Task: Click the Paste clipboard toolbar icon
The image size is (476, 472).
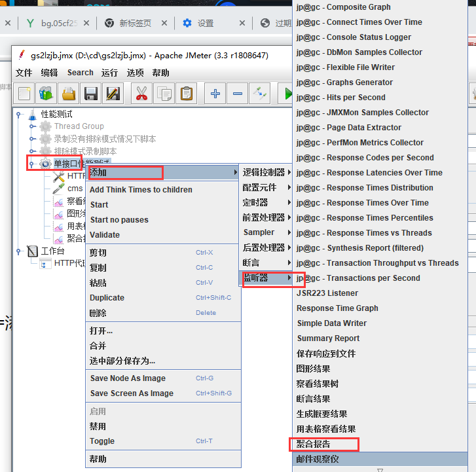Action: 187,94
